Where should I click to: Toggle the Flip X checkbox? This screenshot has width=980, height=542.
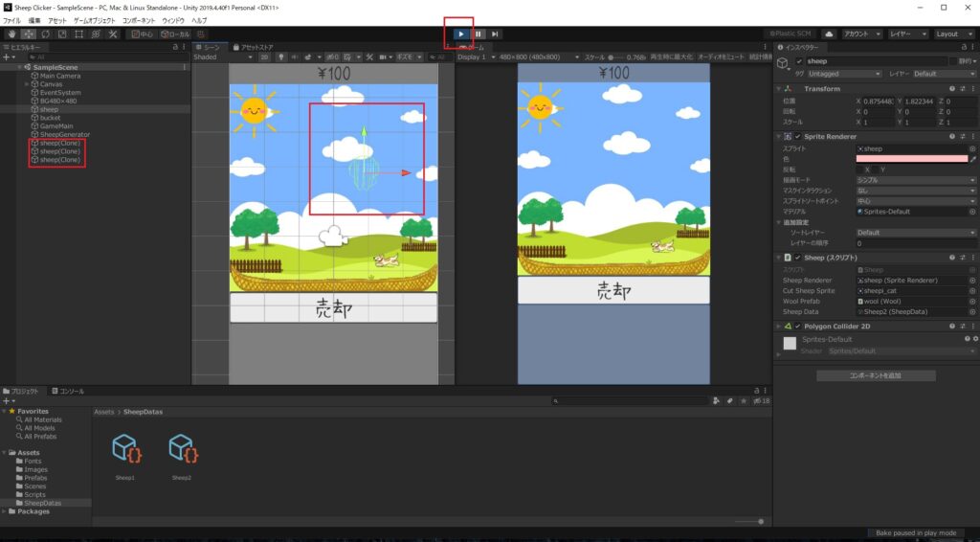pyautogui.click(x=859, y=169)
